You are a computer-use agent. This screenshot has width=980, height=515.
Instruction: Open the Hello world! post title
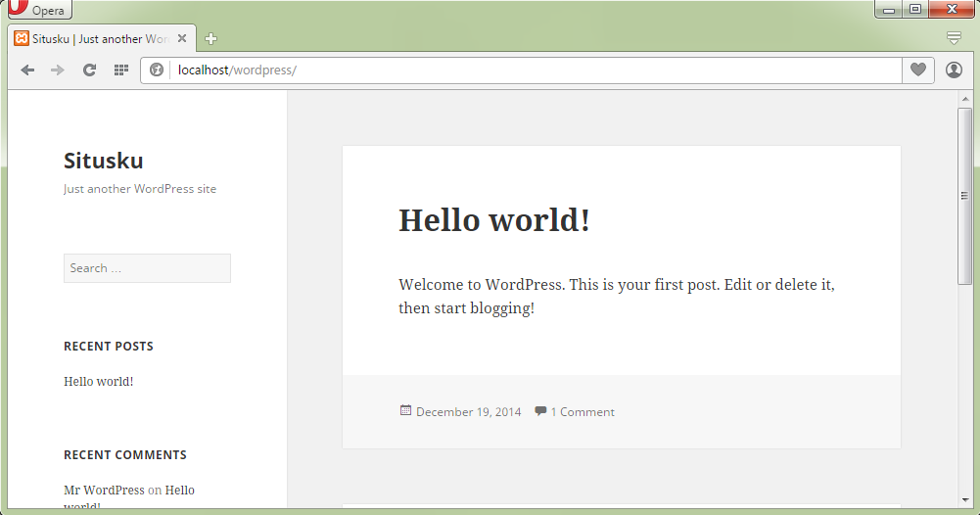(x=493, y=220)
